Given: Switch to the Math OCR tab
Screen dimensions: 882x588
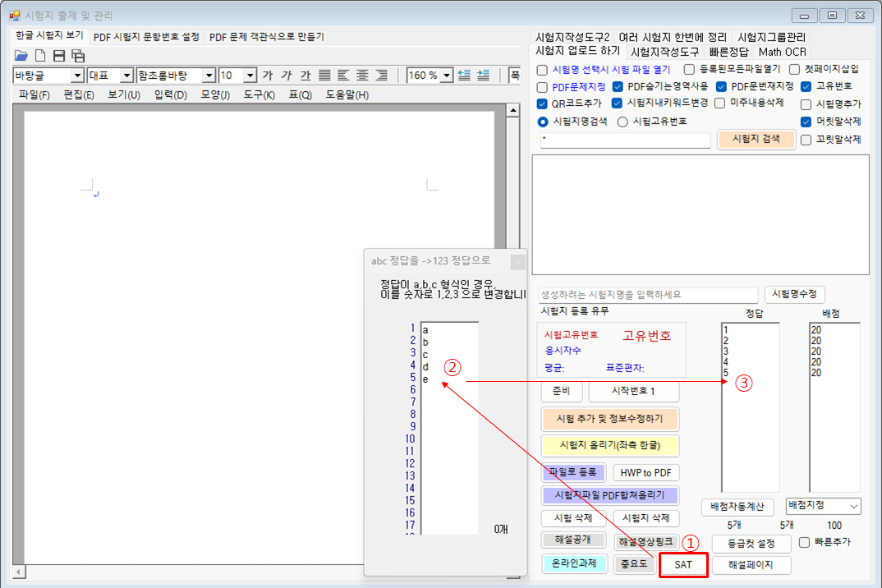Looking at the screenshot, I should pyautogui.click(x=781, y=52).
